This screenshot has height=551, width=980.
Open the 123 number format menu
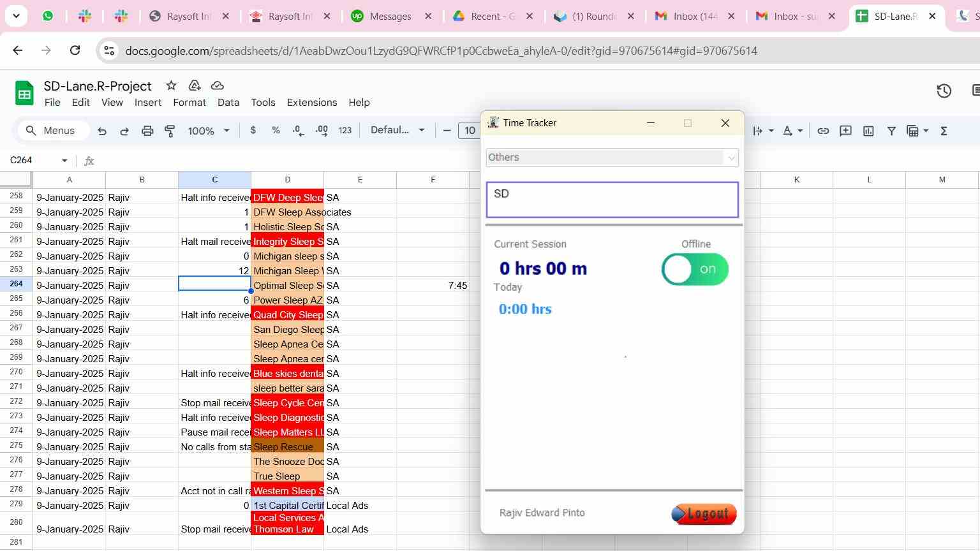pyautogui.click(x=345, y=130)
